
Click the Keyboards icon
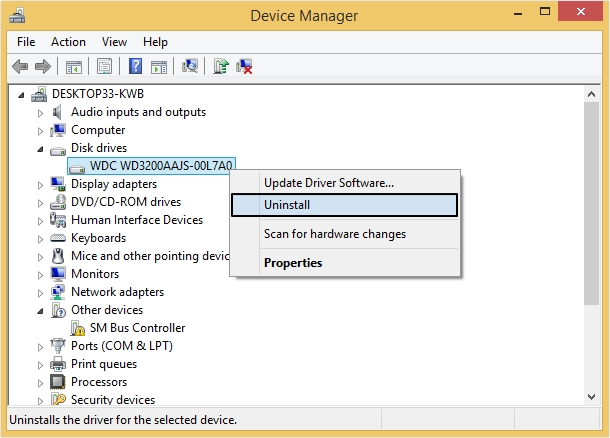(x=58, y=238)
